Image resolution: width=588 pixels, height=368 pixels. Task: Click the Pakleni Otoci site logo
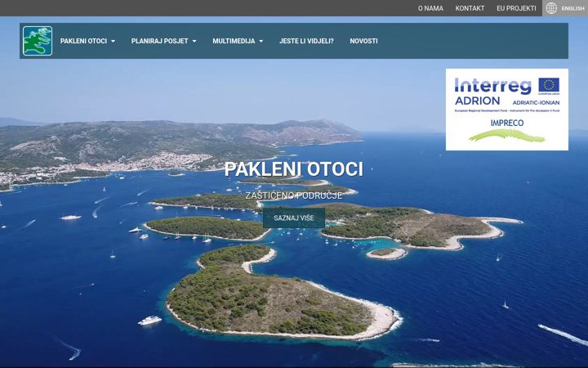coord(38,41)
